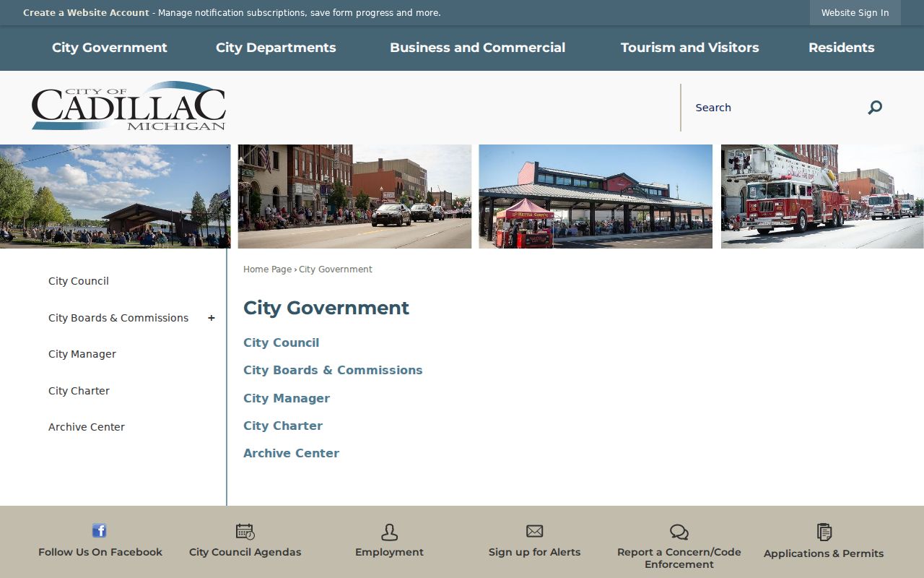The width and height of the screenshot is (924, 578).
Task: Select City Charter in the sidebar
Action: pos(79,391)
